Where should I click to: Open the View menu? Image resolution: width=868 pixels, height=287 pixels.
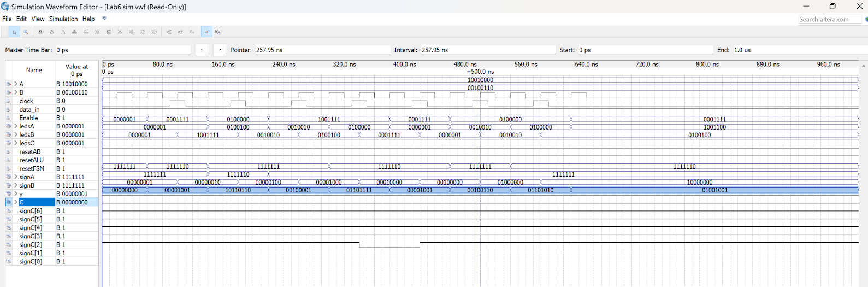(x=38, y=19)
